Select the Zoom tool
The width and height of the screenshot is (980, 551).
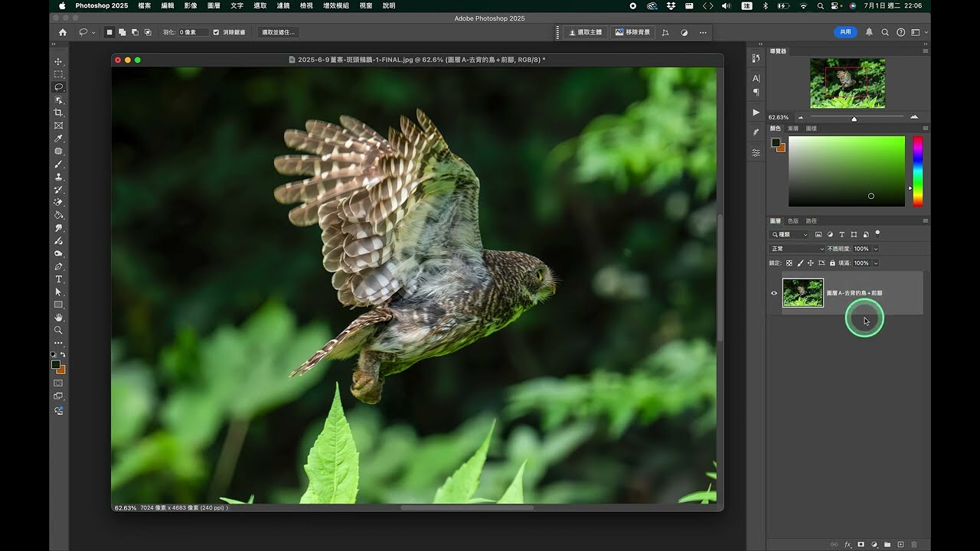pyautogui.click(x=58, y=331)
